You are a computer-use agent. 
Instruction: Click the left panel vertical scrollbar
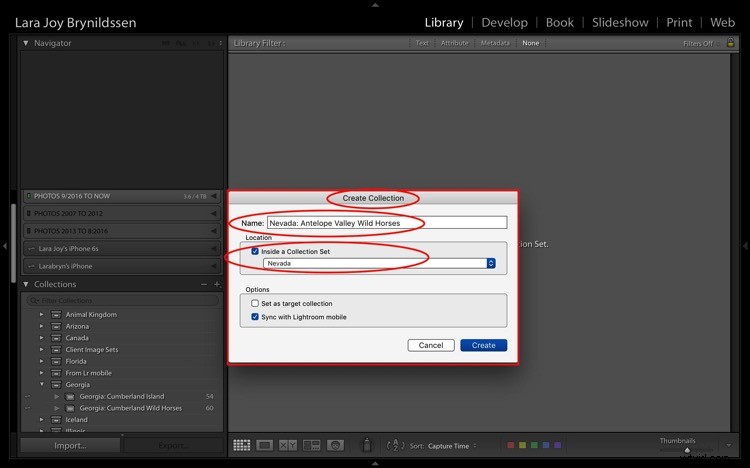click(x=13, y=243)
